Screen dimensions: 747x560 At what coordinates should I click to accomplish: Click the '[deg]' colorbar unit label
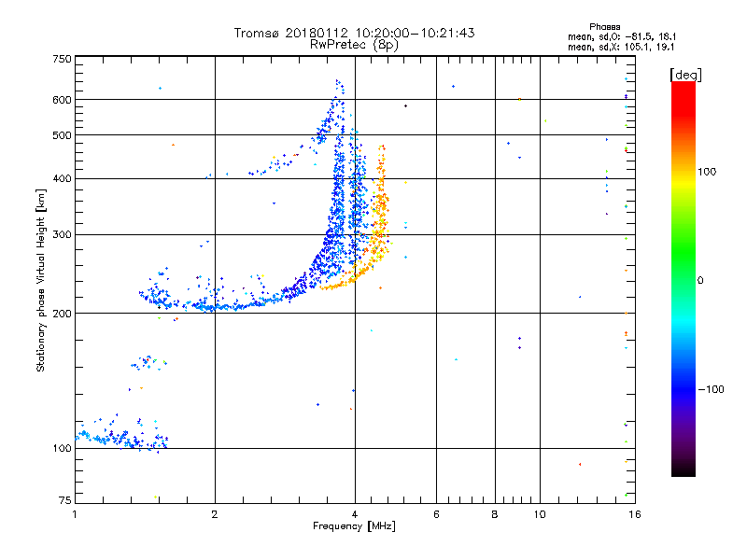tap(685, 75)
